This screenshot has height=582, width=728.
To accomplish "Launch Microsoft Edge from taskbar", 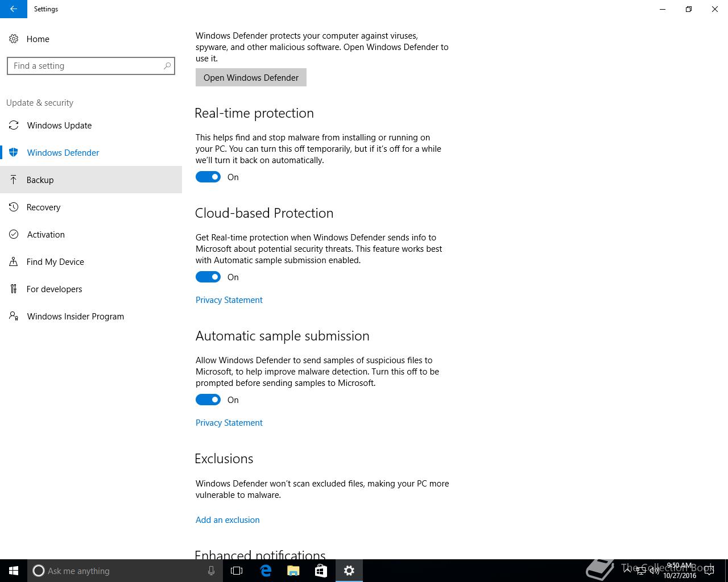I will coord(266,571).
